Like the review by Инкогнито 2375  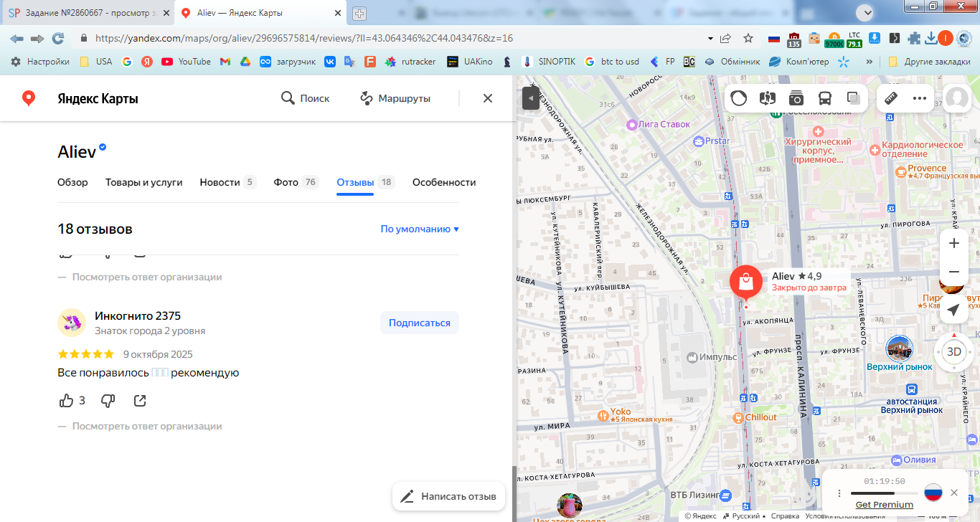(x=66, y=401)
